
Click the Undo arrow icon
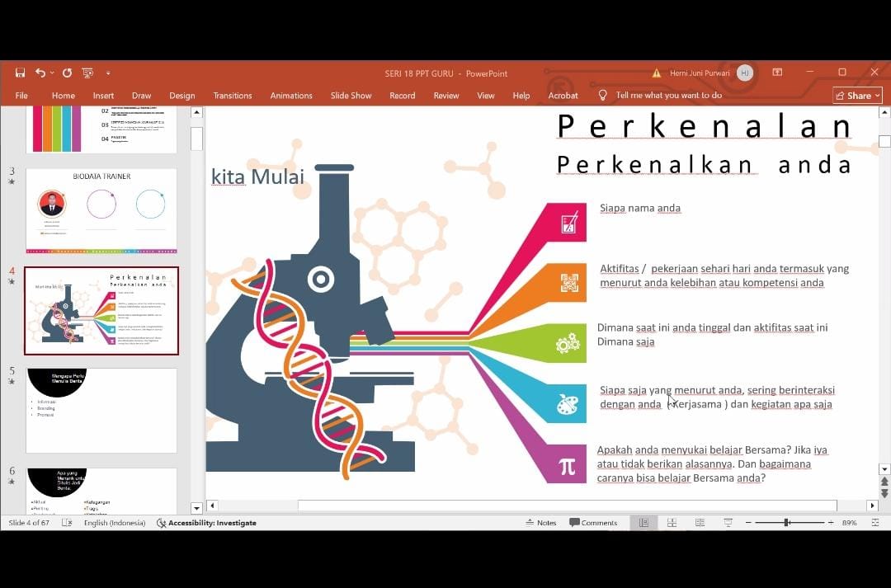[40, 73]
